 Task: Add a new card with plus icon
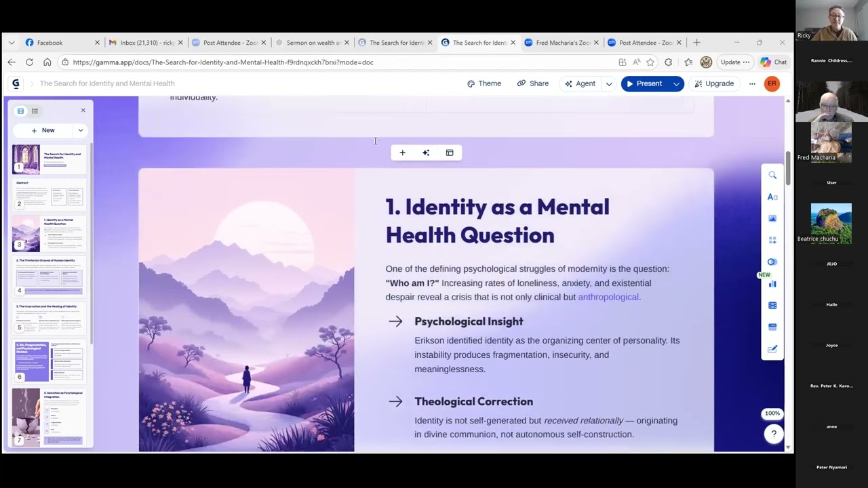tap(402, 153)
